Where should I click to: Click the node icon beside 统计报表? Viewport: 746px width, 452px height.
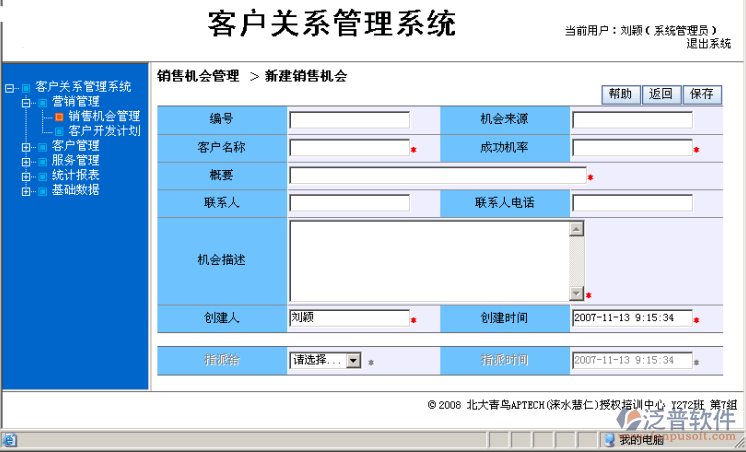point(42,175)
